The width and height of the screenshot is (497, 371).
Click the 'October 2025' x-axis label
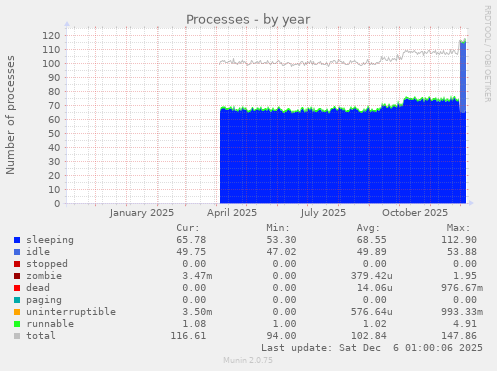tap(415, 213)
